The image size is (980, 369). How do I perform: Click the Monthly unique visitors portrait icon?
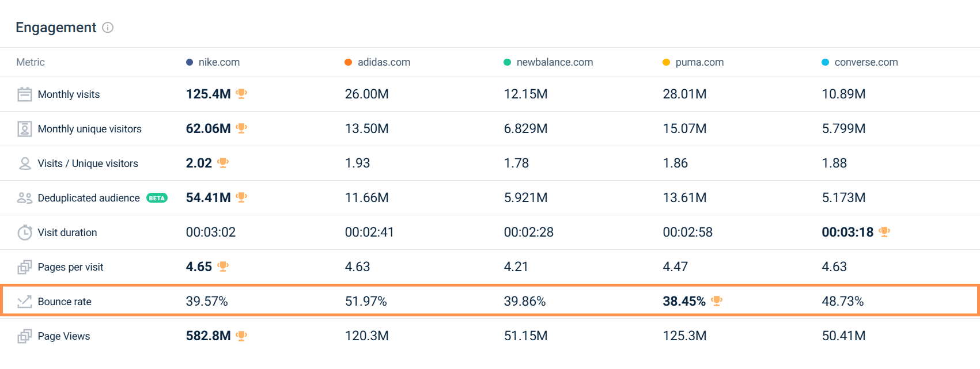point(25,129)
